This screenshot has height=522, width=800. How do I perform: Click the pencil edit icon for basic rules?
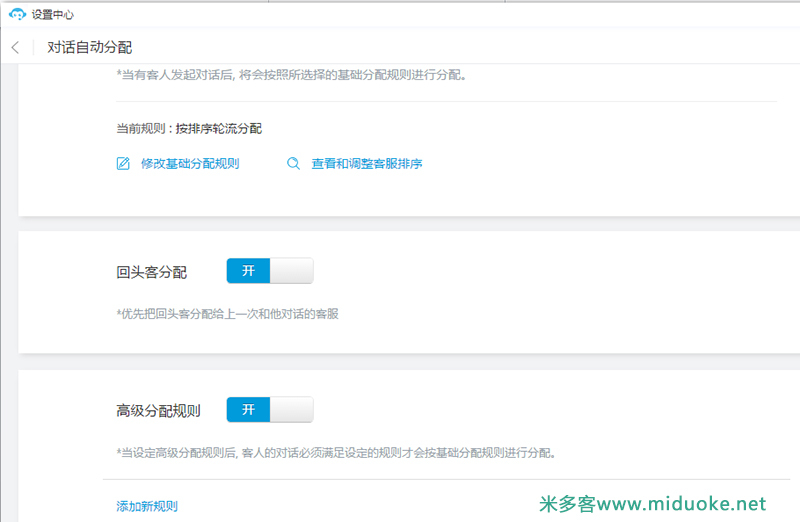pyautogui.click(x=124, y=163)
